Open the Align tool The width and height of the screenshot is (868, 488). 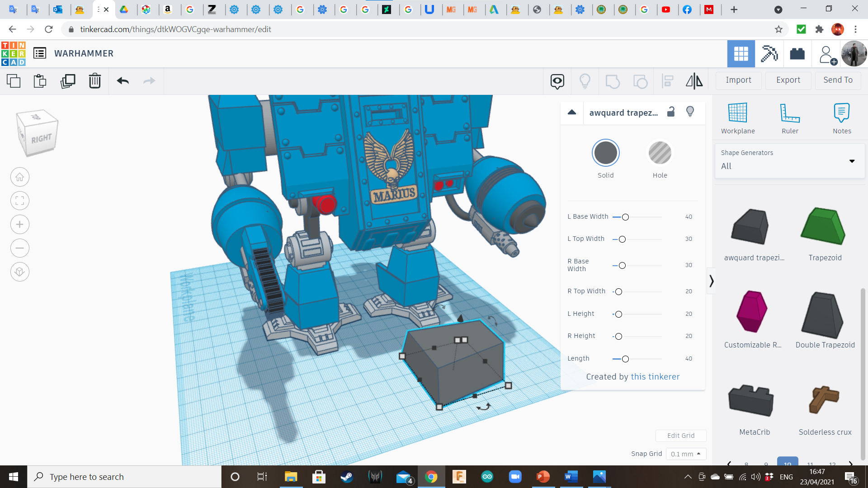pos(668,81)
